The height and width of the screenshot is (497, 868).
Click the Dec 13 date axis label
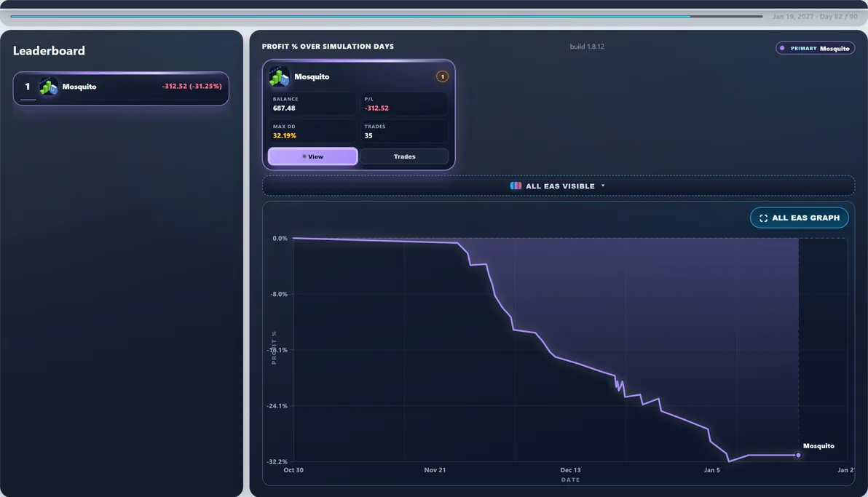point(570,470)
